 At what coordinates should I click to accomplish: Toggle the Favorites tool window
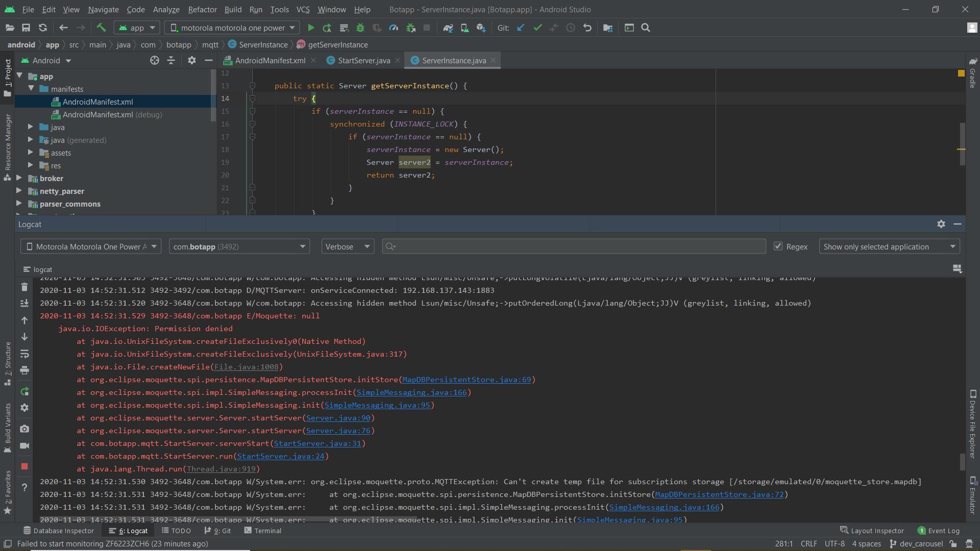pyautogui.click(x=8, y=492)
